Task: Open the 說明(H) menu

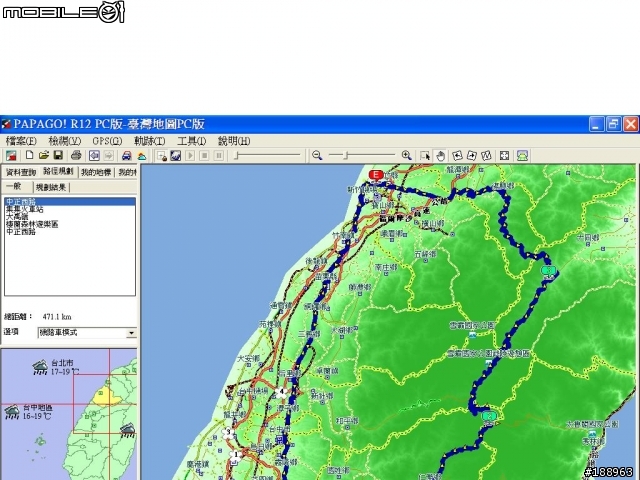Action: click(x=233, y=141)
